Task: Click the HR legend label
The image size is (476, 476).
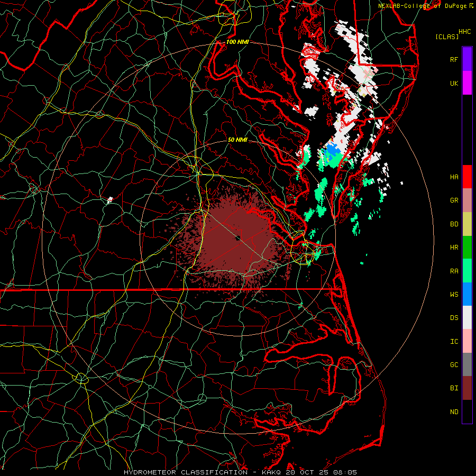Action: tap(454, 248)
